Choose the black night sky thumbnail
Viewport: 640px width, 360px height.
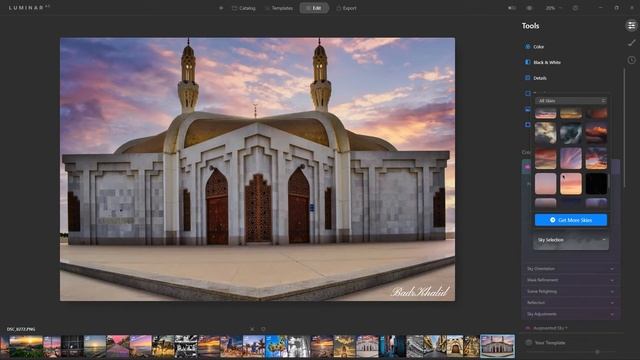tap(596, 184)
